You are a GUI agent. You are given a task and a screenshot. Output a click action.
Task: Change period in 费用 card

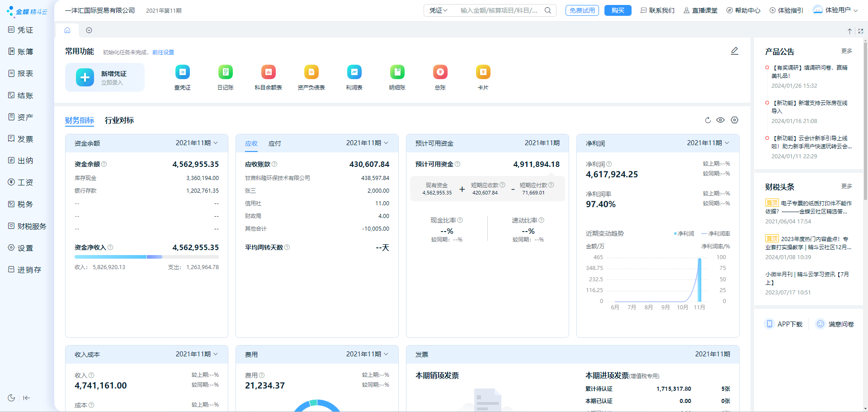pyautogui.click(x=368, y=354)
